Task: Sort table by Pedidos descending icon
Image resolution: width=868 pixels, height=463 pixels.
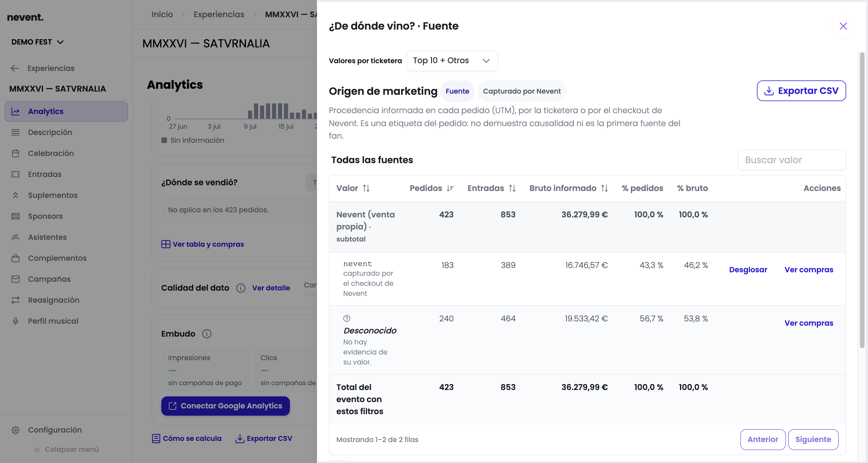Action: click(450, 188)
